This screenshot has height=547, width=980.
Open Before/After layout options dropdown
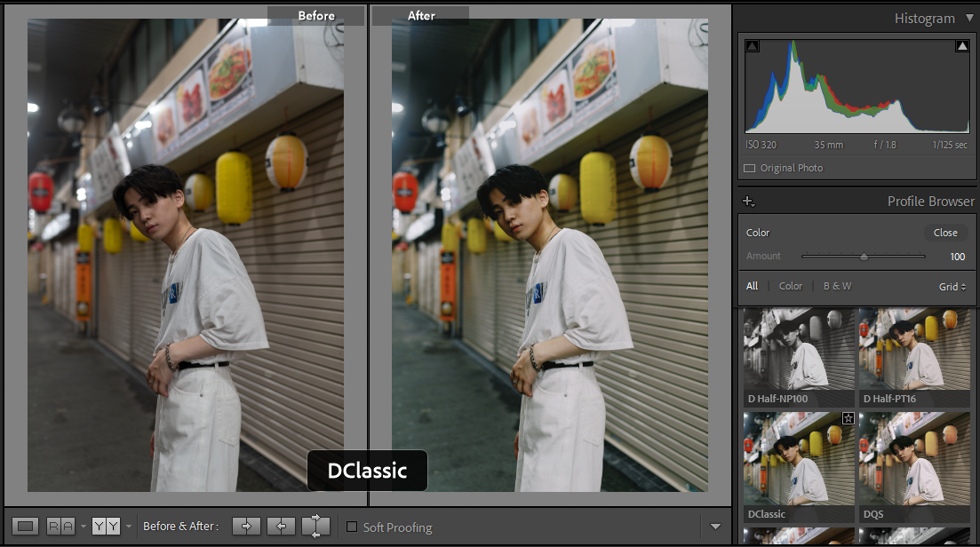click(x=128, y=527)
